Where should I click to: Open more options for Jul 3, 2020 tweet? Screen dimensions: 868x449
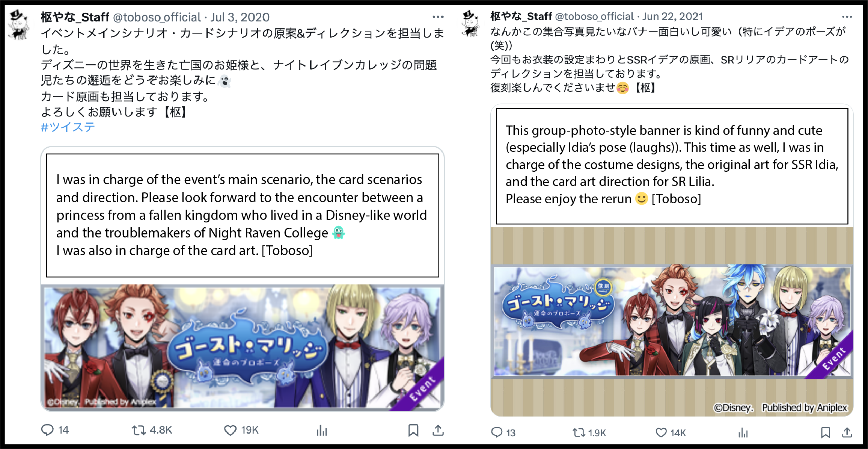(x=438, y=17)
